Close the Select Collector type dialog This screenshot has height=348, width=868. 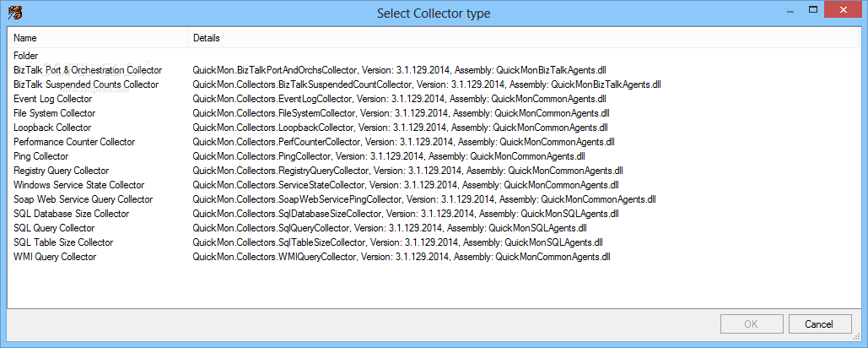[843, 10]
